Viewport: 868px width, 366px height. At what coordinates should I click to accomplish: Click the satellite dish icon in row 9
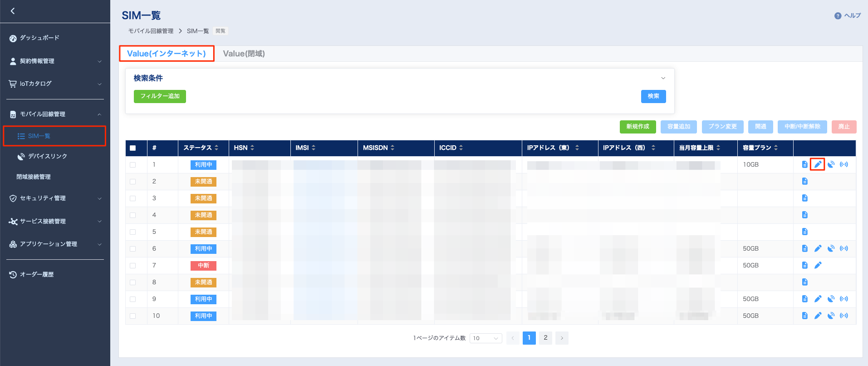coord(831,299)
